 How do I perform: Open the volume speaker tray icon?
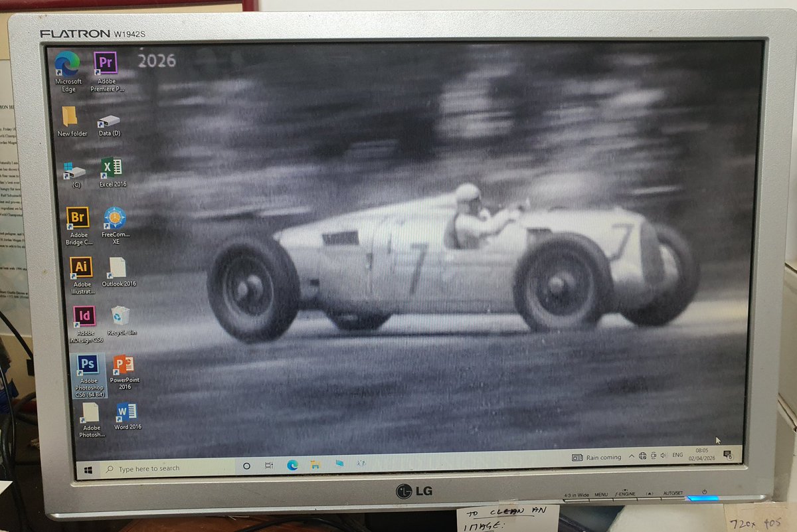coord(663,456)
